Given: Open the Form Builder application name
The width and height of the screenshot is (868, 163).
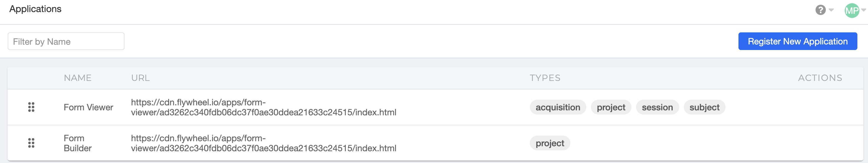Looking at the screenshot, I should (x=78, y=143).
